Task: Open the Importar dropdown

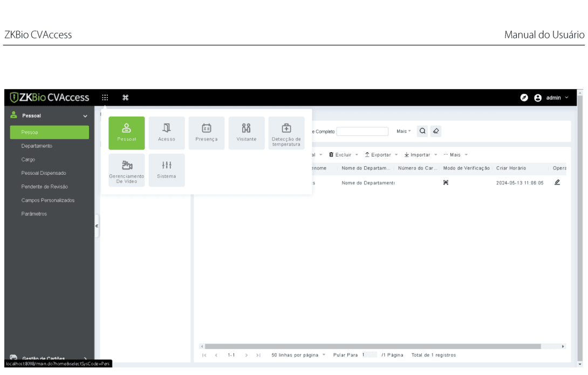Action: (x=420, y=155)
